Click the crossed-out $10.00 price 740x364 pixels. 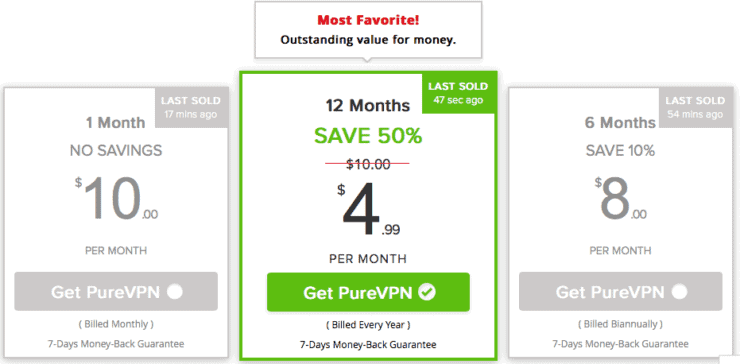coord(368,164)
